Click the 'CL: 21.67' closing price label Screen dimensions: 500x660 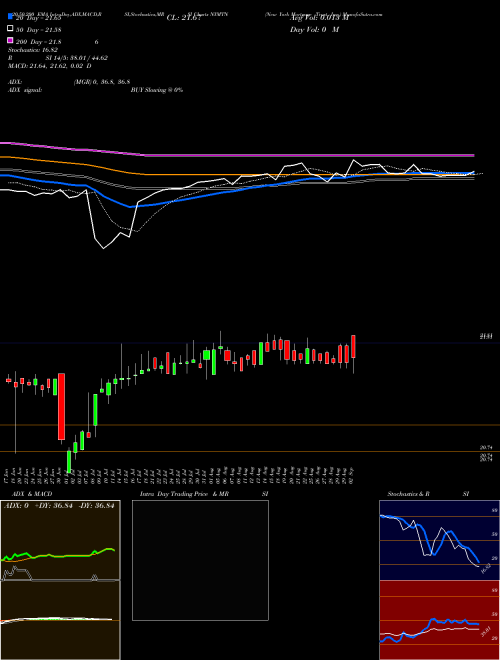point(184,18)
